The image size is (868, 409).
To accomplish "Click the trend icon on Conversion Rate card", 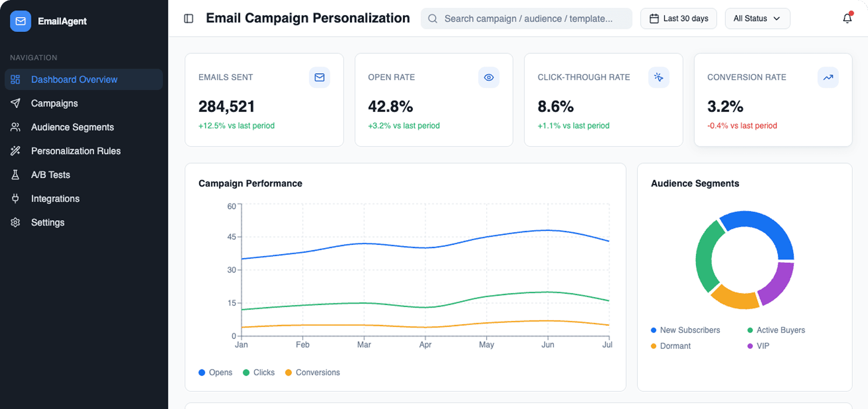I will 828,78.
